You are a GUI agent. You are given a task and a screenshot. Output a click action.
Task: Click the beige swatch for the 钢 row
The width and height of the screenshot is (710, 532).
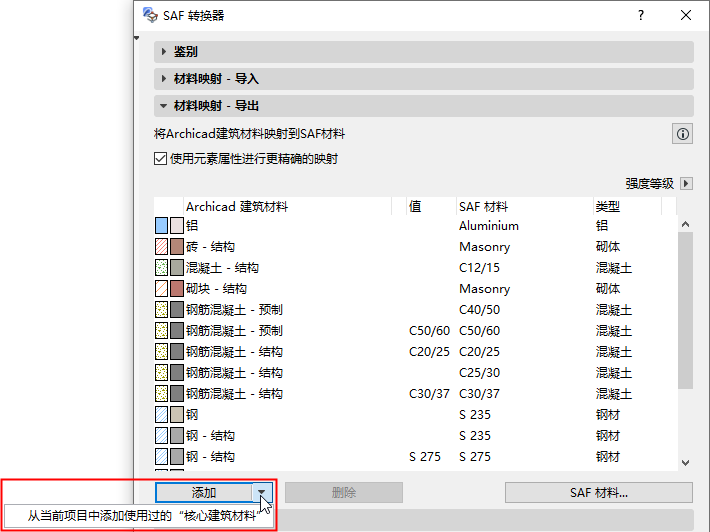point(177,414)
